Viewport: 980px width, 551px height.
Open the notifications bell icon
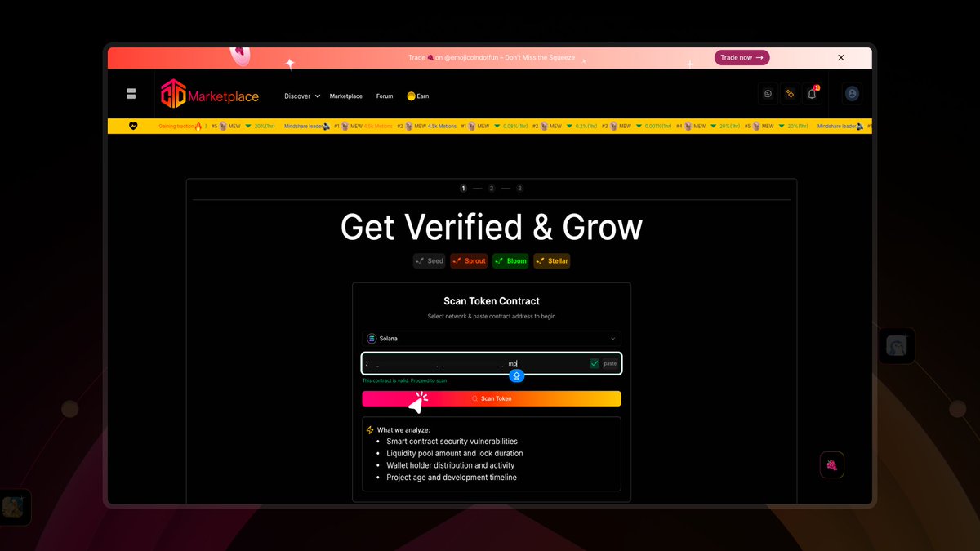click(812, 94)
